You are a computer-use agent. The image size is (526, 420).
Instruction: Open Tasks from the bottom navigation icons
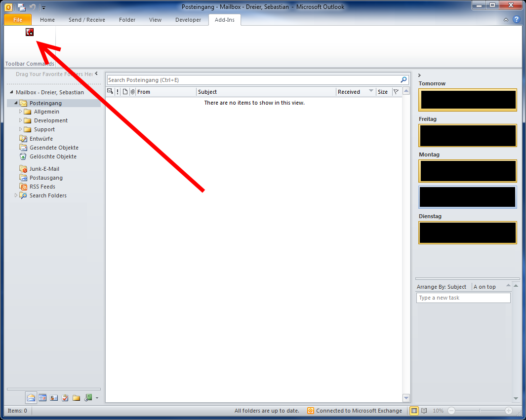coord(65,398)
